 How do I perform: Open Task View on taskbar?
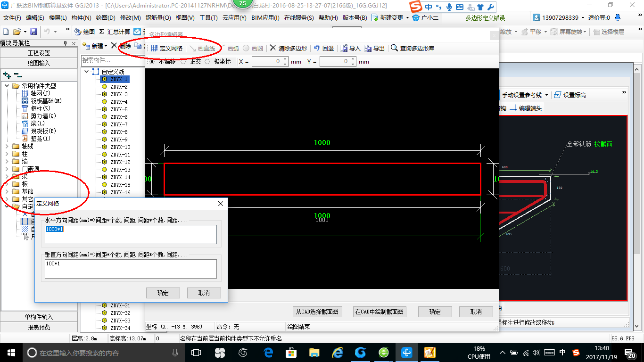pyautogui.click(x=196, y=352)
